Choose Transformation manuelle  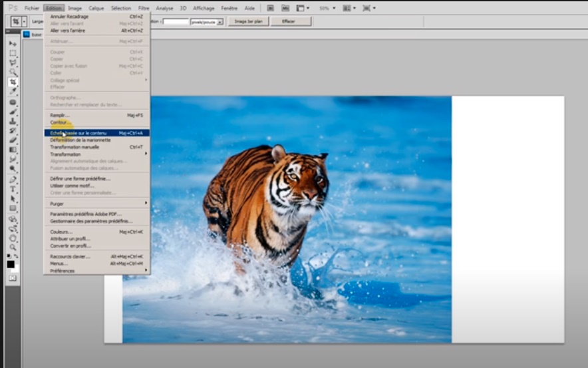pyautogui.click(x=96, y=147)
